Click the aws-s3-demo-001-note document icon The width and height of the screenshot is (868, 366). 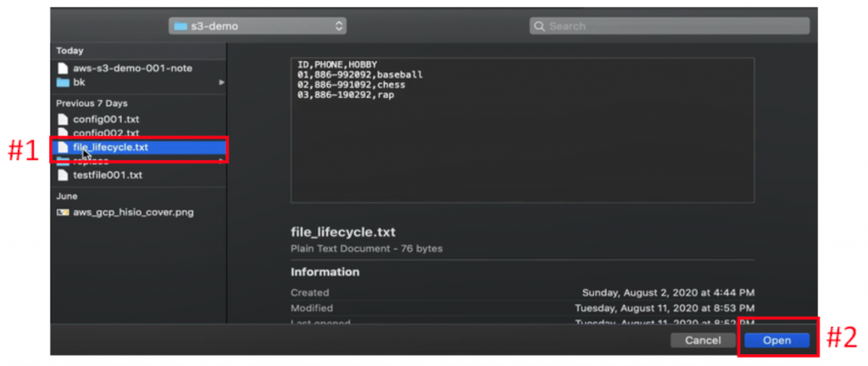63,69
